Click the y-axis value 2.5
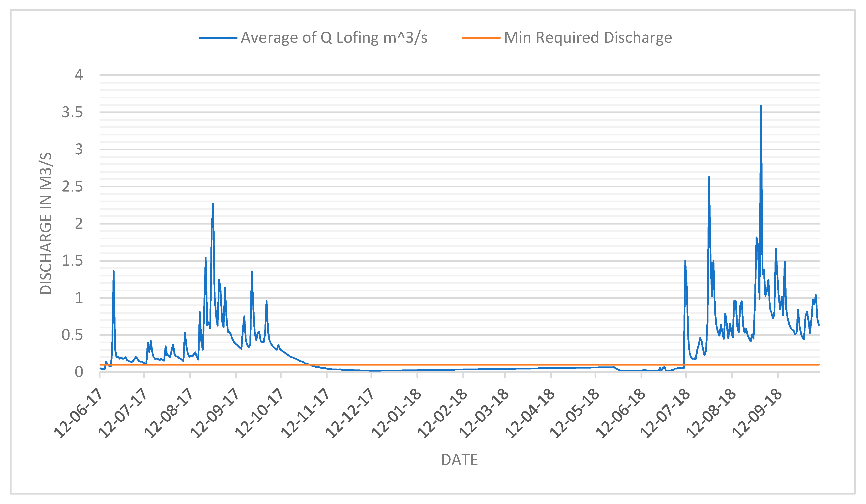This screenshot has width=866, height=504. [72, 186]
